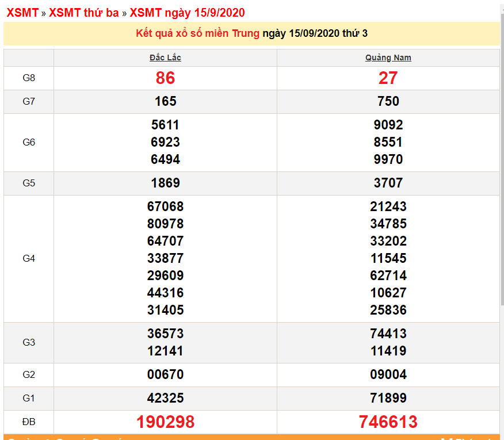Open the Quảng Nam column header link
The height and width of the screenshot is (440, 504).
coord(388,57)
